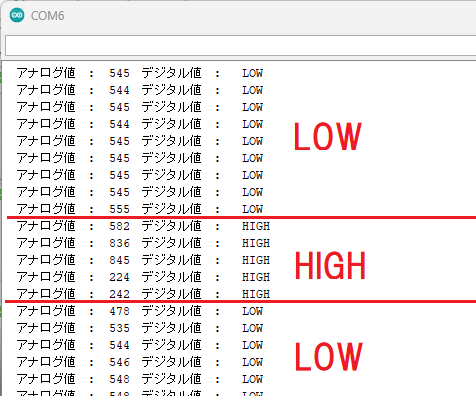The width and height of the screenshot is (476, 397).
Task: Click デジタル値 label in the 478 row
Action: click(171, 311)
